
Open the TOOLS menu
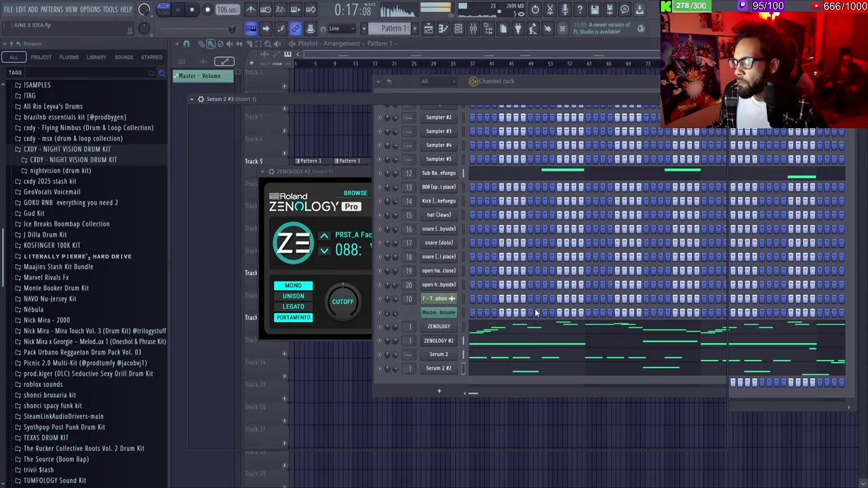[111, 9]
